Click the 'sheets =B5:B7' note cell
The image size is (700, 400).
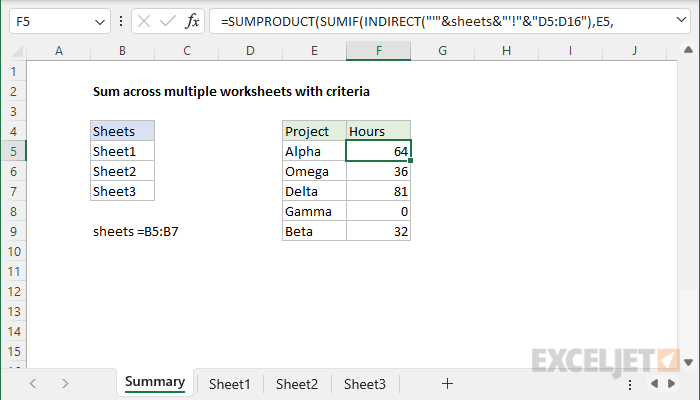136,231
